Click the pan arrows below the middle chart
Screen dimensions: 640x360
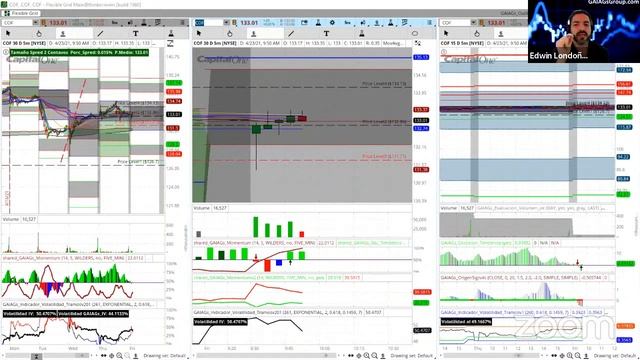click(x=351, y=356)
